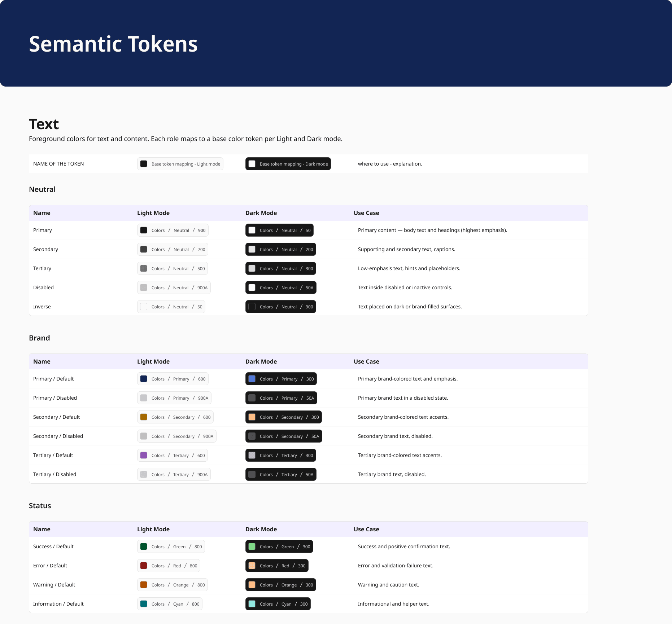
Task: Select the Success / Default row name
Action: pyautogui.click(x=53, y=546)
